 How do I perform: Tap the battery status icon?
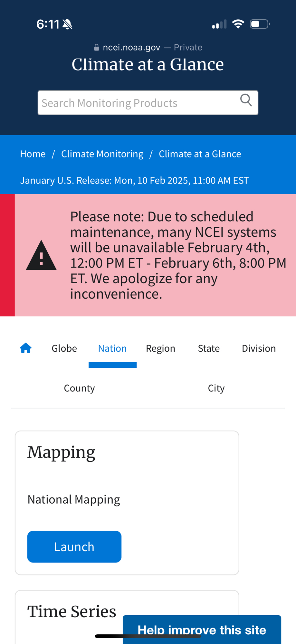click(x=260, y=24)
